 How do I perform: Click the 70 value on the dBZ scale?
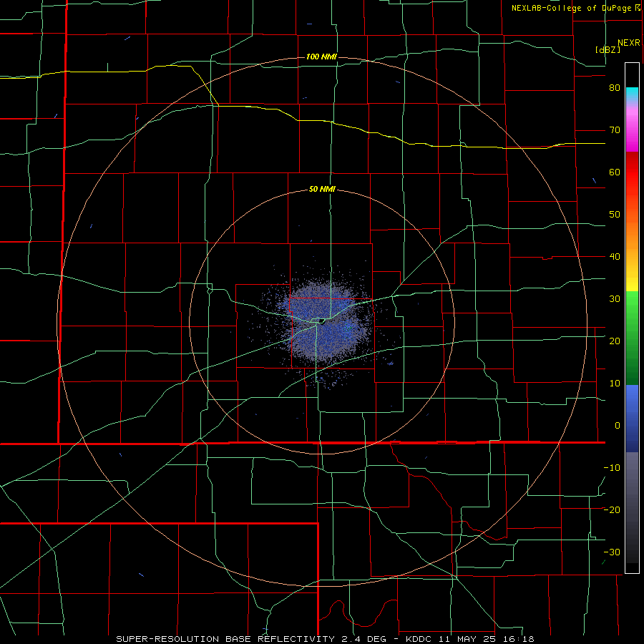pos(615,130)
